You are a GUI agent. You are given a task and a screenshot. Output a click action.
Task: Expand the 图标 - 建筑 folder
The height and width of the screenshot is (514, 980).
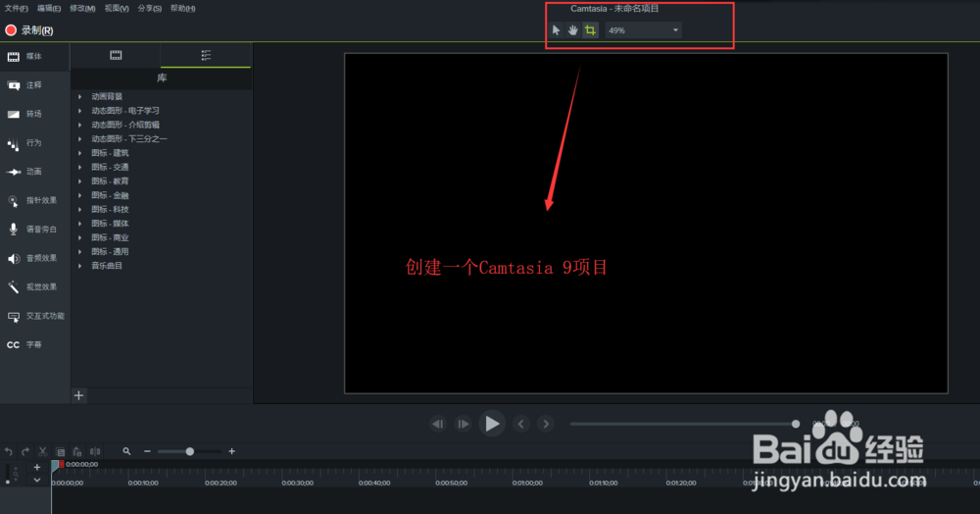point(80,153)
